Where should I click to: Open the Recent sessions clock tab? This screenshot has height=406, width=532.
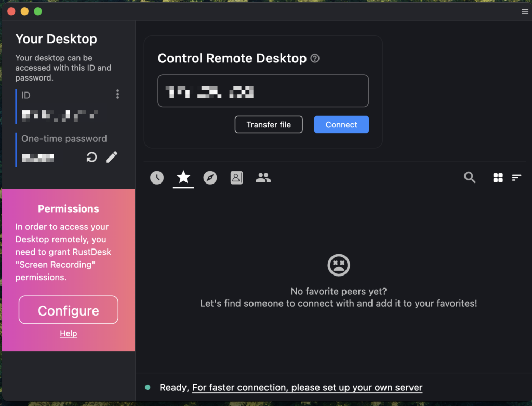point(157,178)
